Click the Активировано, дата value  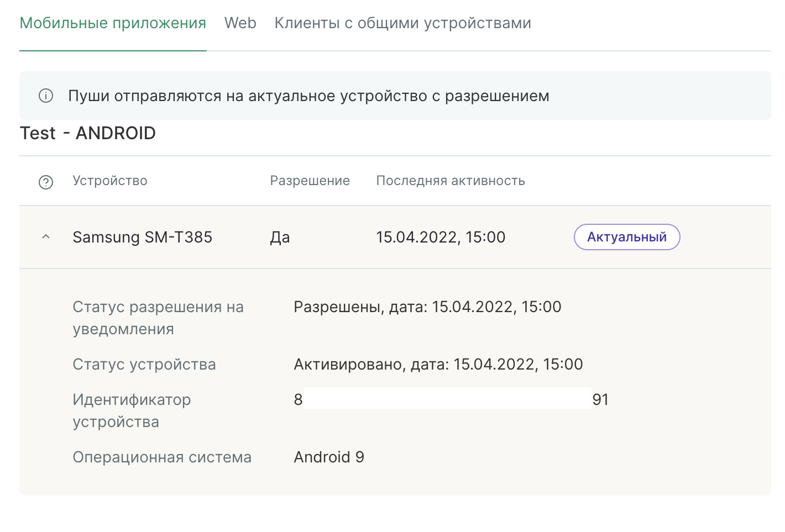(x=438, y=365)
